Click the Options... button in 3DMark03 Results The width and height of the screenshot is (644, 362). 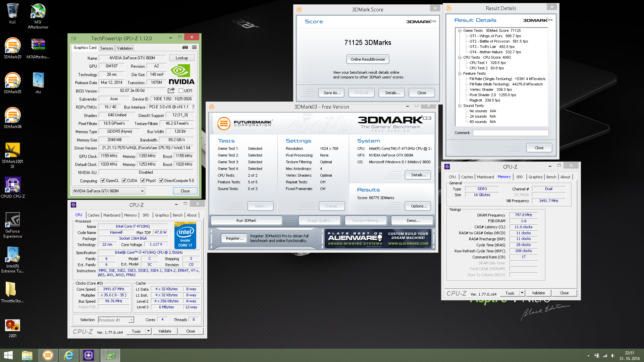click(419, 206)
